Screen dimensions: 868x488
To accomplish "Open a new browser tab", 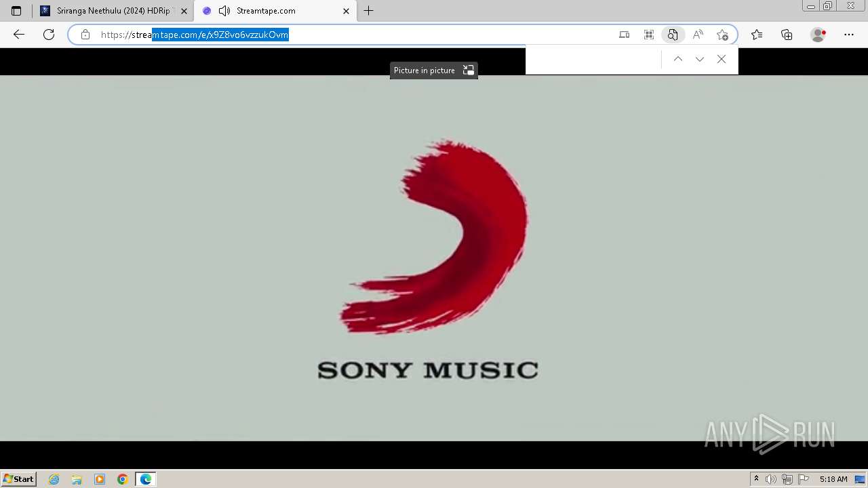I will [x=368, y=11].
